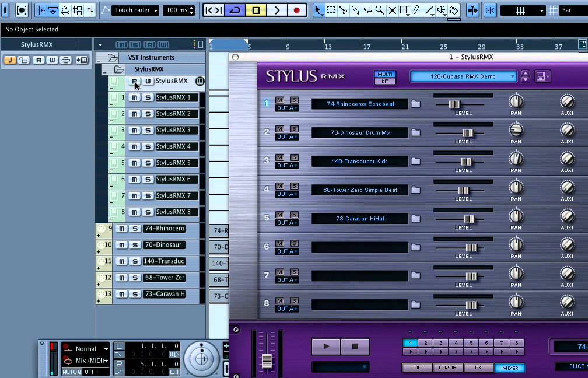Open StylusRMX instrument editor from track list
The image size is (588, 378).
tap(200, 81)
